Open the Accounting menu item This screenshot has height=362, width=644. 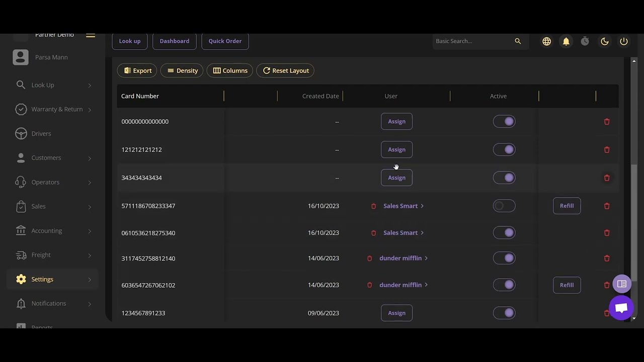click(47, 231)
